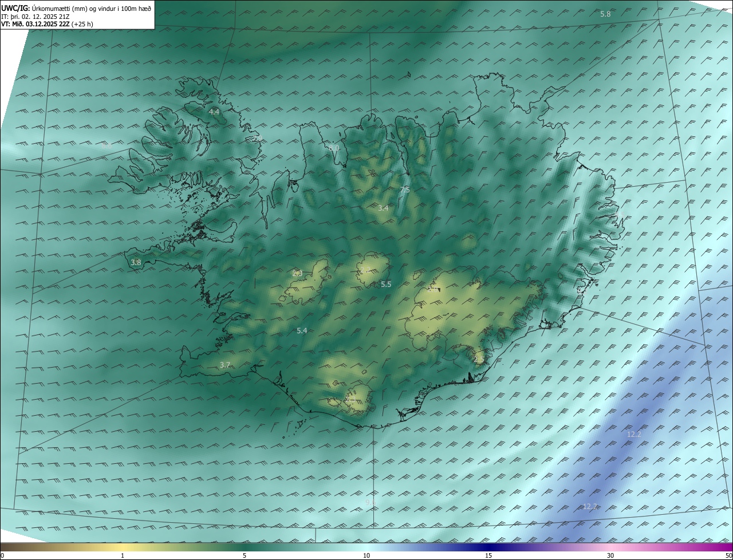733x560 pixels.
Task: Click the 15 tick label on the legend
Action: [x=488, y=555]
